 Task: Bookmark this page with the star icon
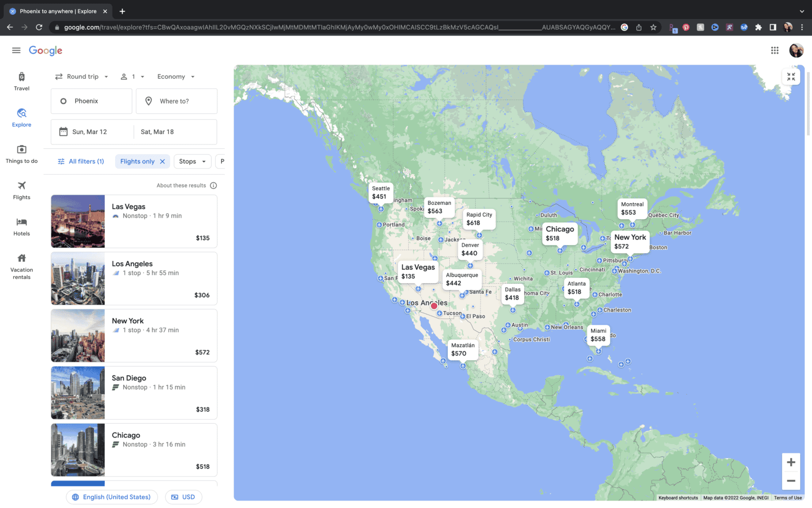653,27
